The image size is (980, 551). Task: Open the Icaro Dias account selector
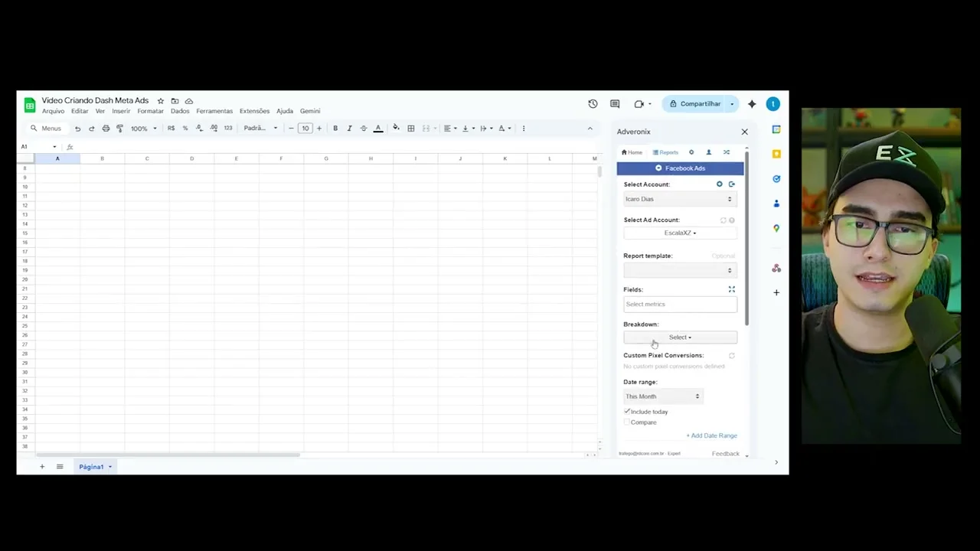point(680,199)
